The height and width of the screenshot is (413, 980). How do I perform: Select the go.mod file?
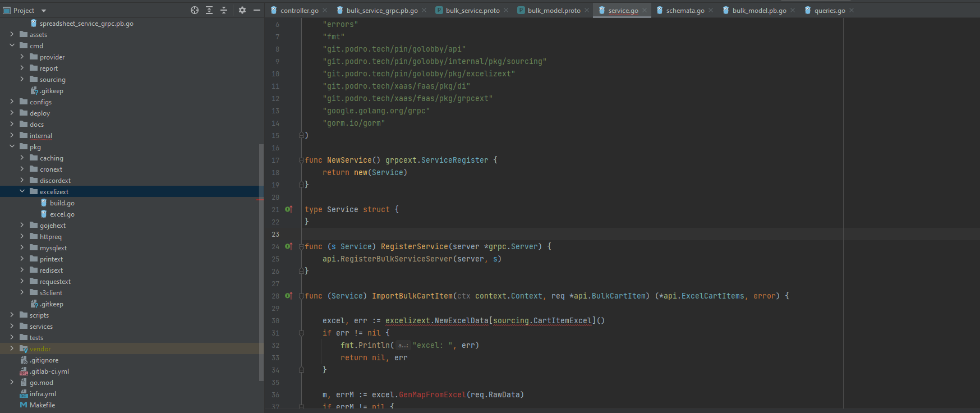click(x=42, y=383)
